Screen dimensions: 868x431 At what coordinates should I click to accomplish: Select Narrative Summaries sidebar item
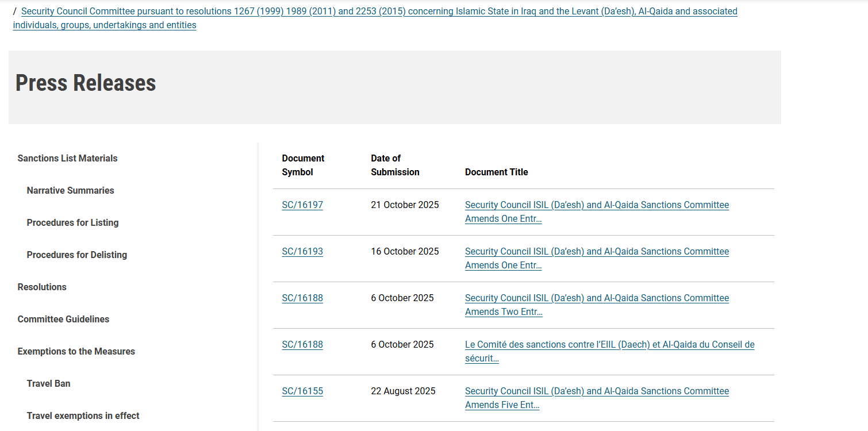click(x=70, y=191)
